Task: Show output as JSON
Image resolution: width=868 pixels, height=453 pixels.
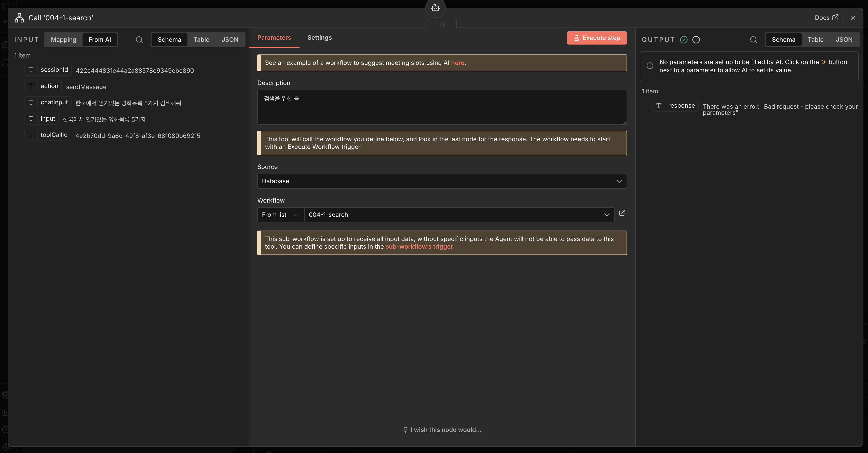Action: tap(844, 40)
